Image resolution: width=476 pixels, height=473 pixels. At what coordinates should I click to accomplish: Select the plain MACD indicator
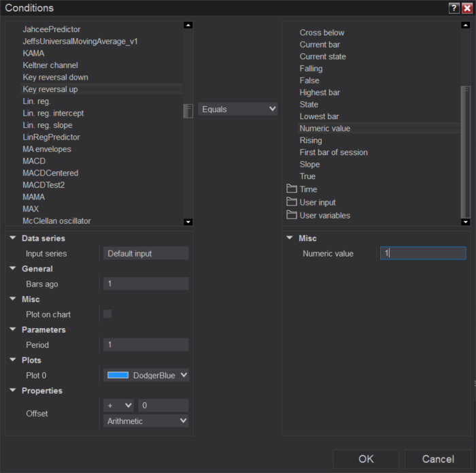[34, 161]
